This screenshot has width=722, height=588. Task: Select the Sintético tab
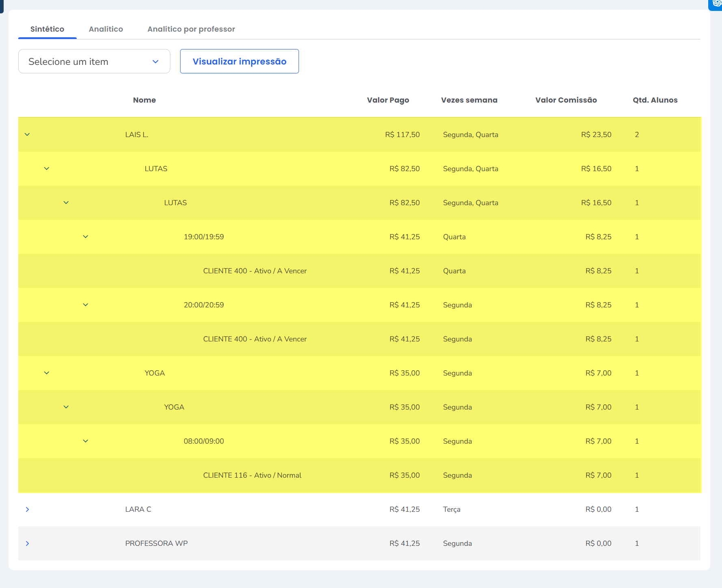pos(47,29)
